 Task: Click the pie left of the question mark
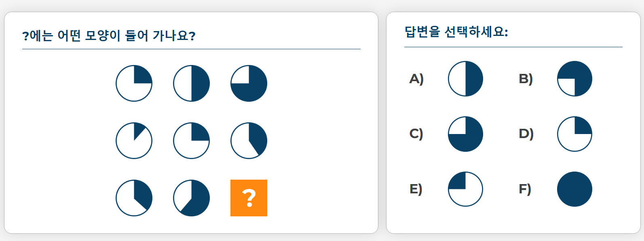pyautogui.click(x=191, y=197)
